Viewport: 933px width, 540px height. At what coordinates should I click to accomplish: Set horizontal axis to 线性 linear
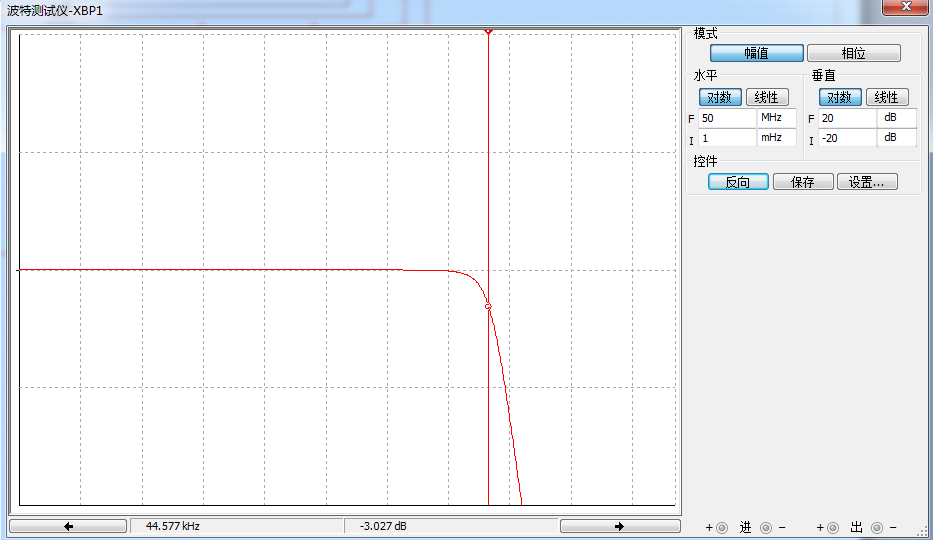click(767, 97)
